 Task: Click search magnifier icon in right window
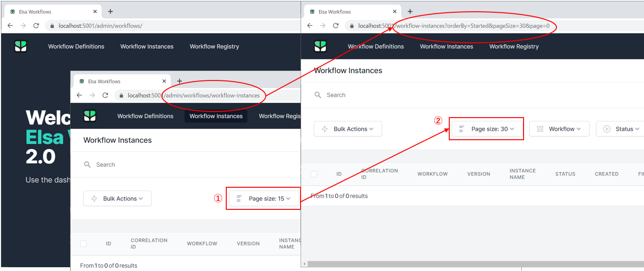click(x=318, y=95)
